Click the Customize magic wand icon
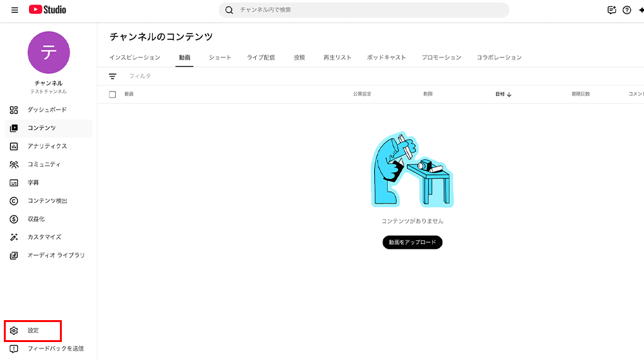The width and height of the screenshot is (644, 362). pos(14,237)
